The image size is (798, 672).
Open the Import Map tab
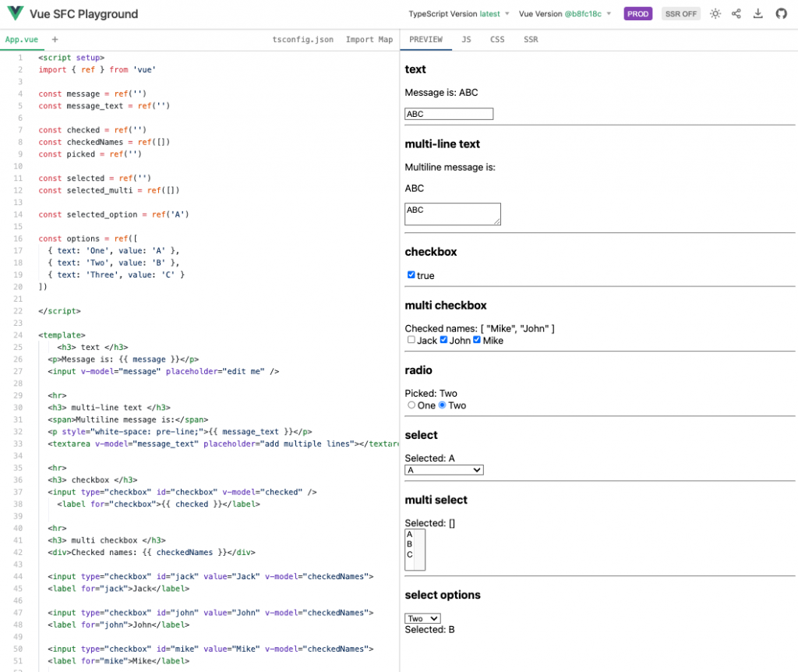[x=369, y=40]
